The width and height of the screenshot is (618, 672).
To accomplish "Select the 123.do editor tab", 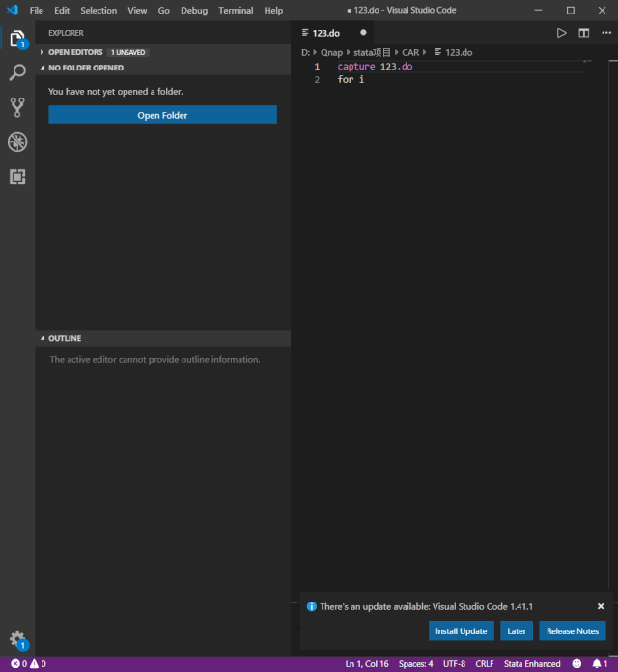I will tap(325, 33).
